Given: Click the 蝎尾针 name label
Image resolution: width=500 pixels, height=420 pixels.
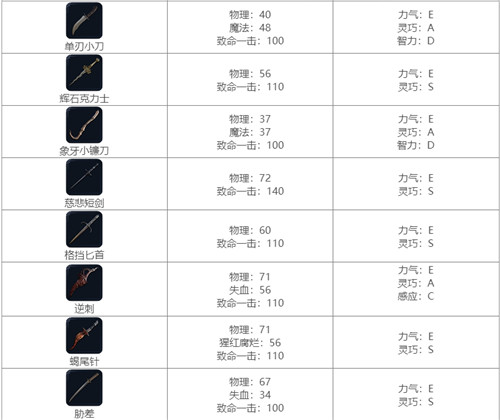Looking at the screenshot, I should pos(84,361).
